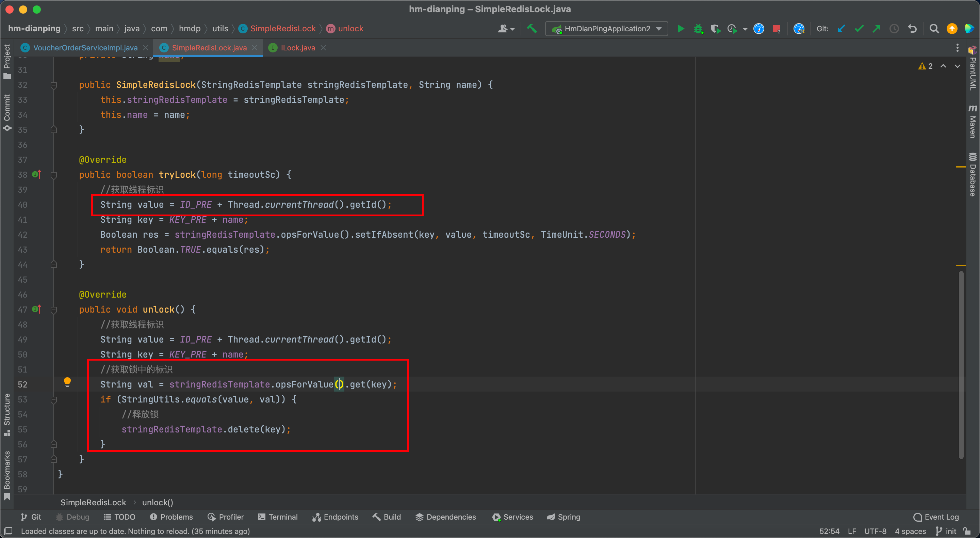The height and width of the screenshot is (538, 980).
Task: Toggle the Structure tool window
Action: coord(7,415)
